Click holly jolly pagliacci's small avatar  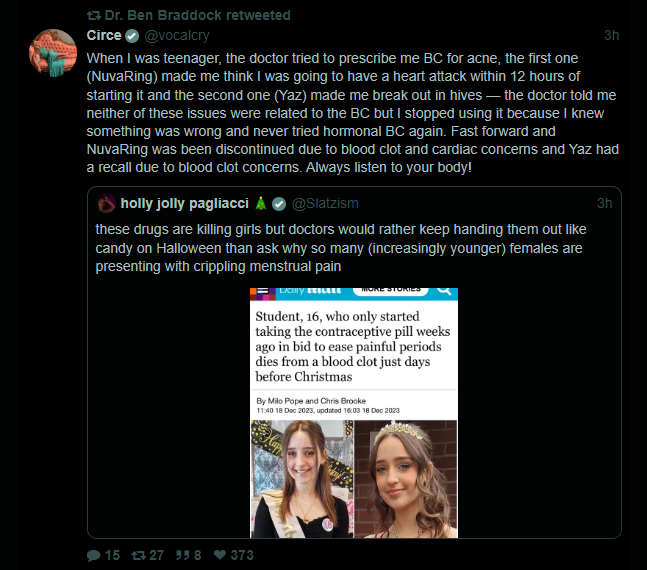(106, 204)
